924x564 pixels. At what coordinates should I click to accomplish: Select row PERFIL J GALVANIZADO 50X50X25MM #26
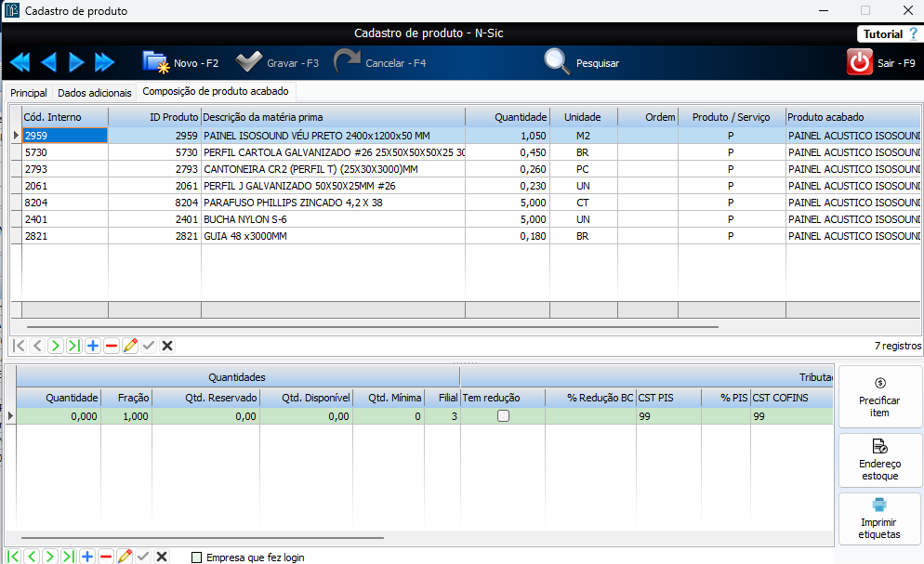(x=466, y=186)
